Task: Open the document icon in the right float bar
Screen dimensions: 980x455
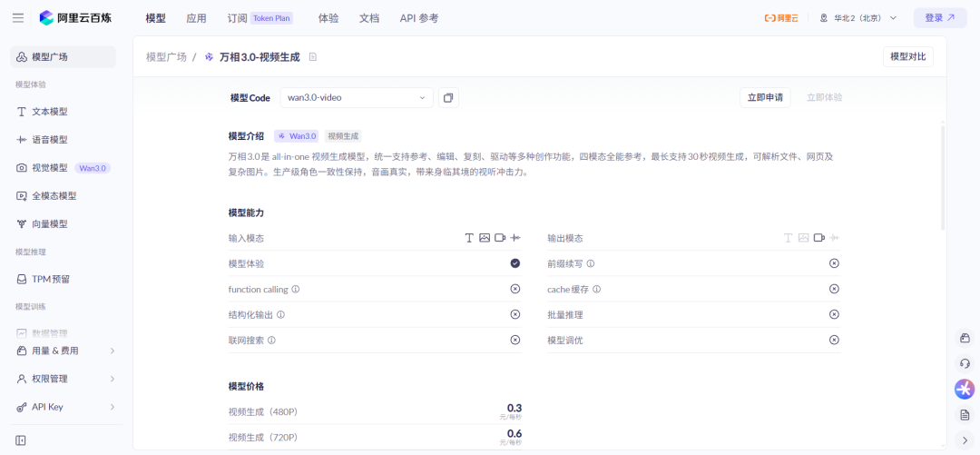Action: (x=965, y=415)
